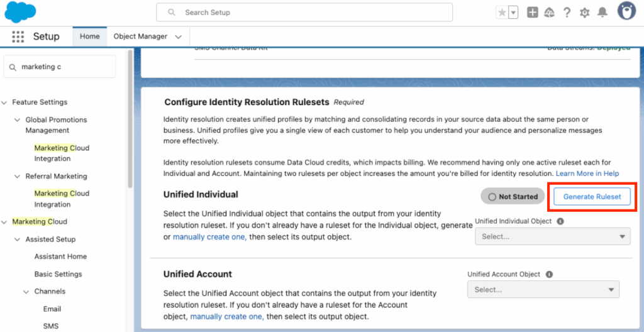Collapse the Assisted Setup node
Image resolution: width=644 pixels, height=332 pixels.
(x=17, y=240)
